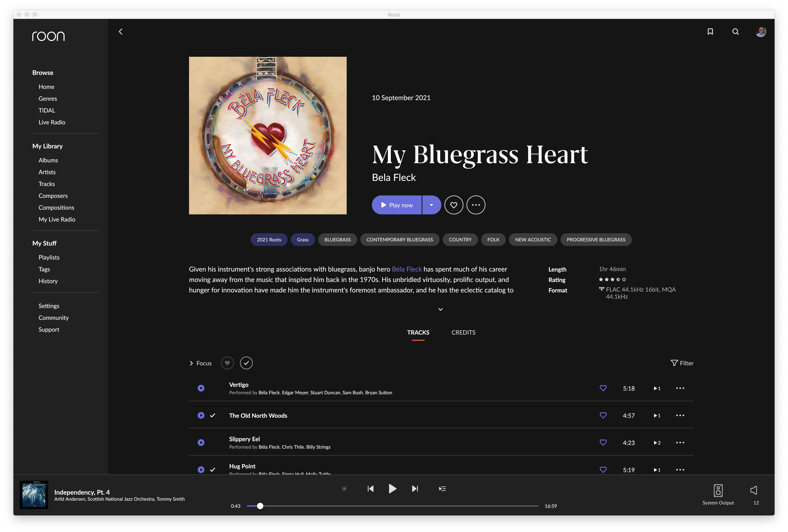Toggle favorite heart on The Old North Woods

click(x=603, y=415)
